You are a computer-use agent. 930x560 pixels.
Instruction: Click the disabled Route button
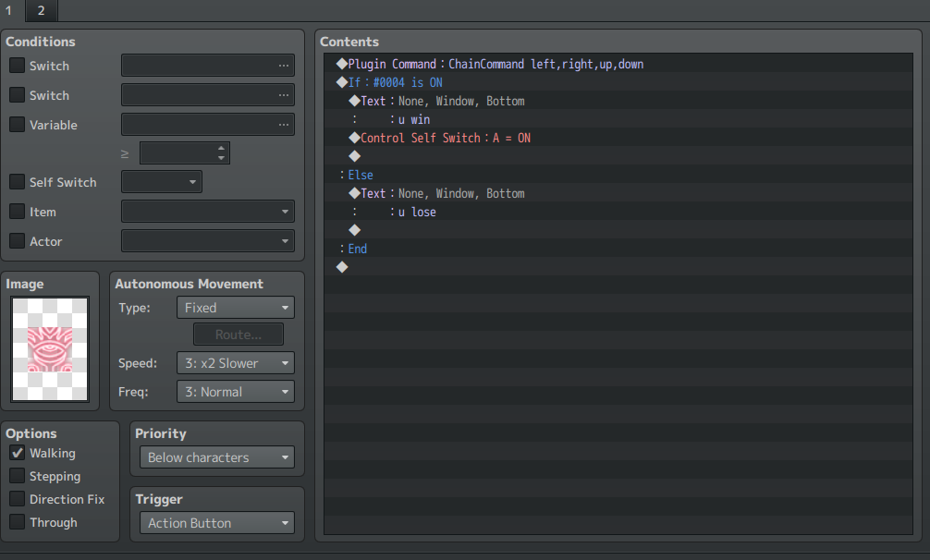[239, 335]
